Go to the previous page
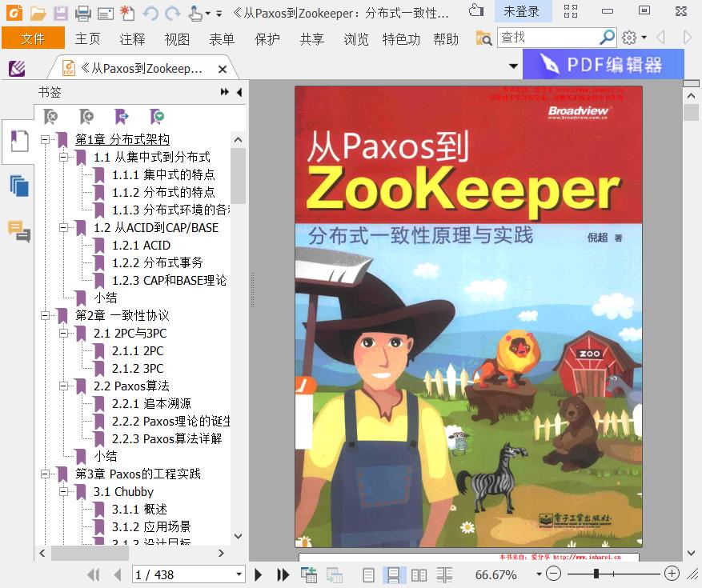The image size is (702, 588). pyautogui.click(x=118, y=574)
